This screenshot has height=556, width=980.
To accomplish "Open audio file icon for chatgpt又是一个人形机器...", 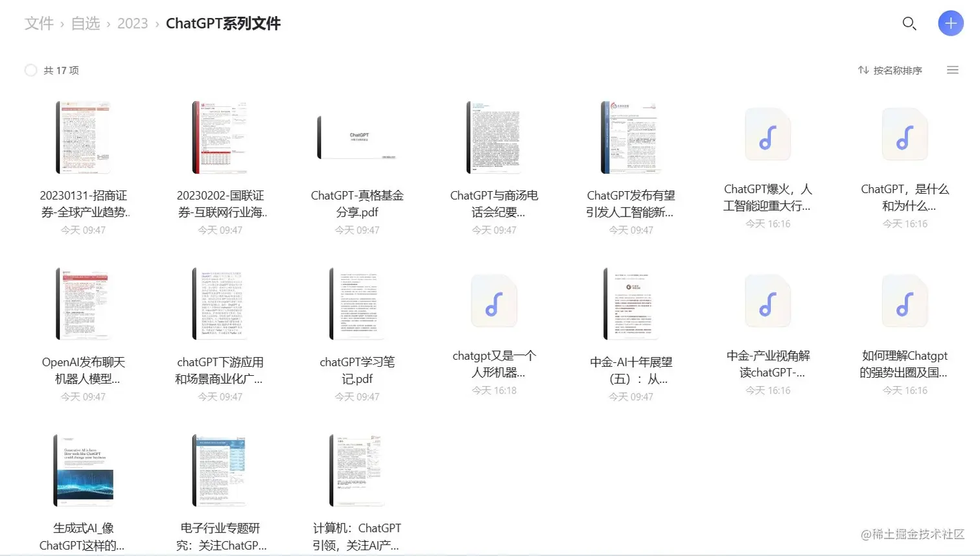I will (x=494, y=302).
